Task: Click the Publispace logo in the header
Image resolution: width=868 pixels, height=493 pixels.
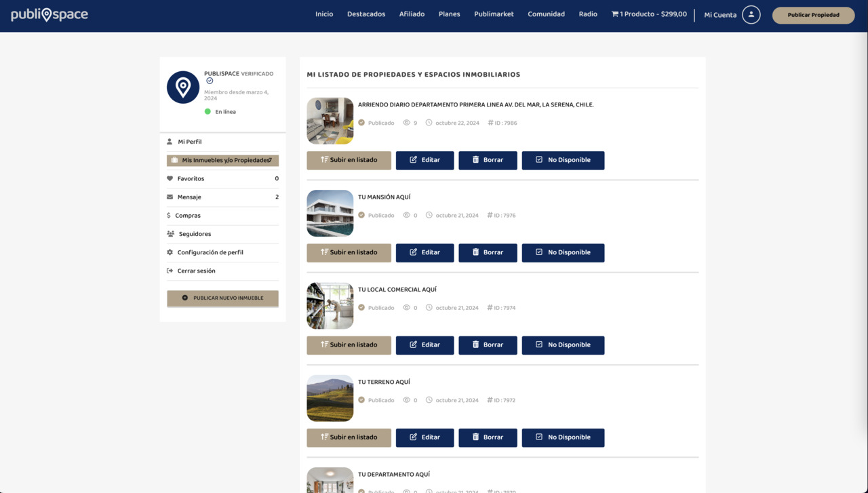Action: coord(50,14)
